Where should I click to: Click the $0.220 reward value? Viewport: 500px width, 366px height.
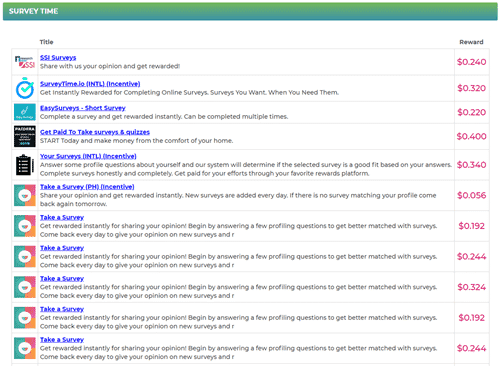(x=471, y=112)
